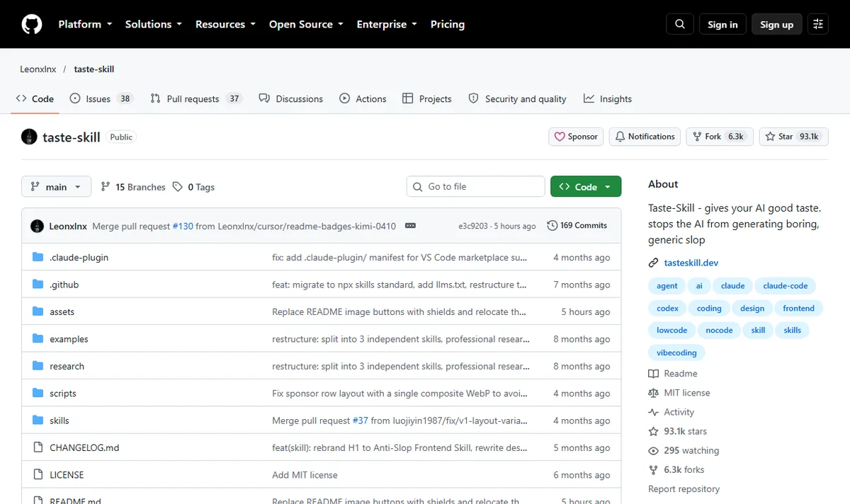Switch to the Discussions tab
The image size is (850, 504).
[x=291, y=99]
